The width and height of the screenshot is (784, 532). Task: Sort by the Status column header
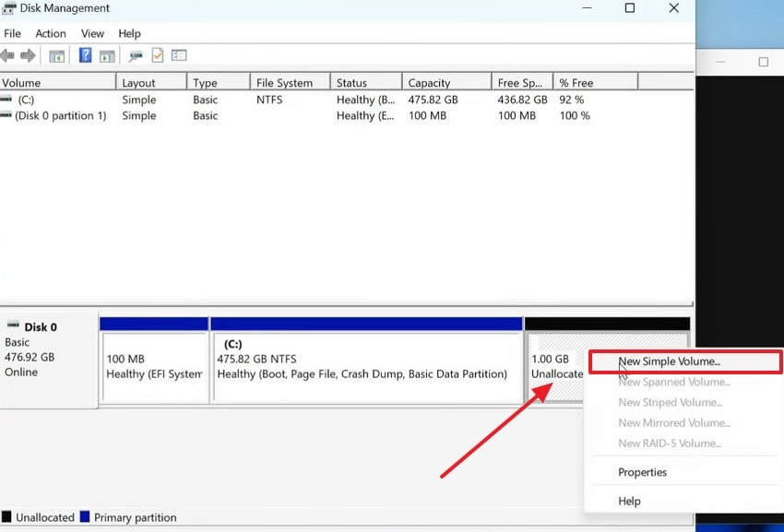[x=366, y=82]
